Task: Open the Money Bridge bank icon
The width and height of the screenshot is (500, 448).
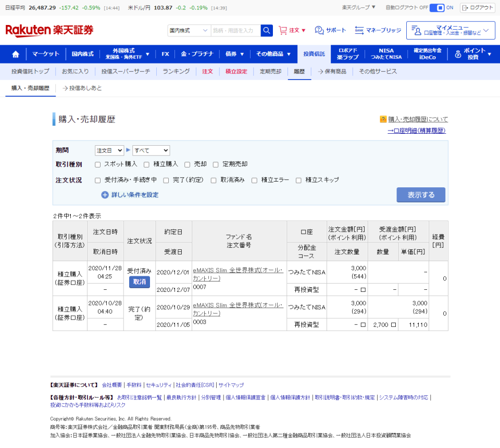Action: pyautogui.click(x=359, y=30)
